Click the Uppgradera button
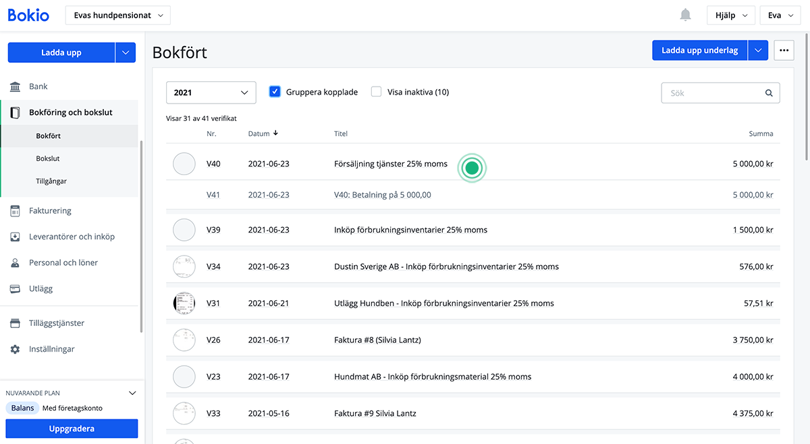The width and height of the screenshot is (810, 444). [72, 428]
